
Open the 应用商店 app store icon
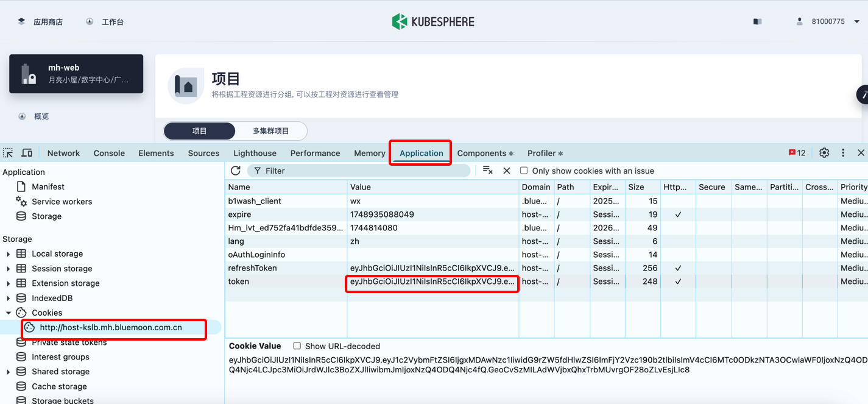coord(21,21)
